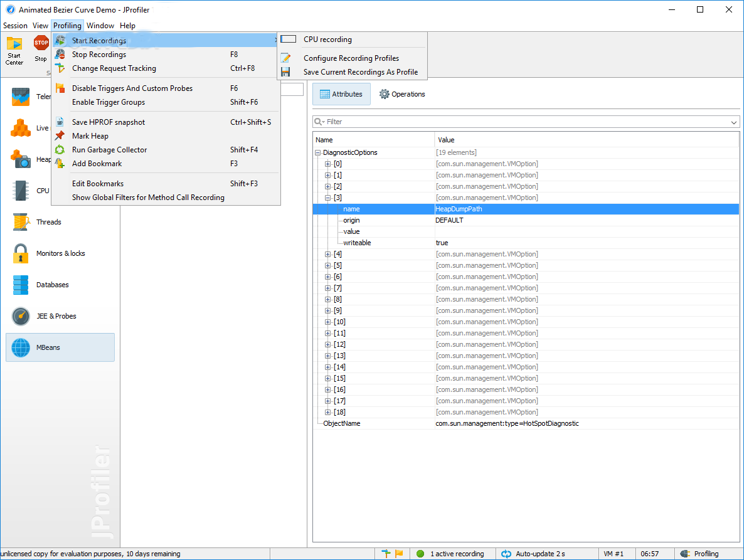The width and height of the screenshot is (744, 560).
Task: Expand the [0] element node
Action: [327, 164]
